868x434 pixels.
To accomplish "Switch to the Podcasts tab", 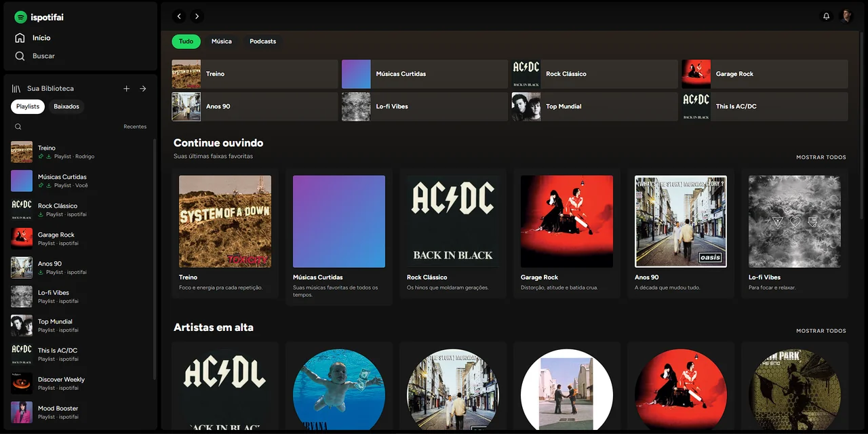I will (x=263, y=41).
